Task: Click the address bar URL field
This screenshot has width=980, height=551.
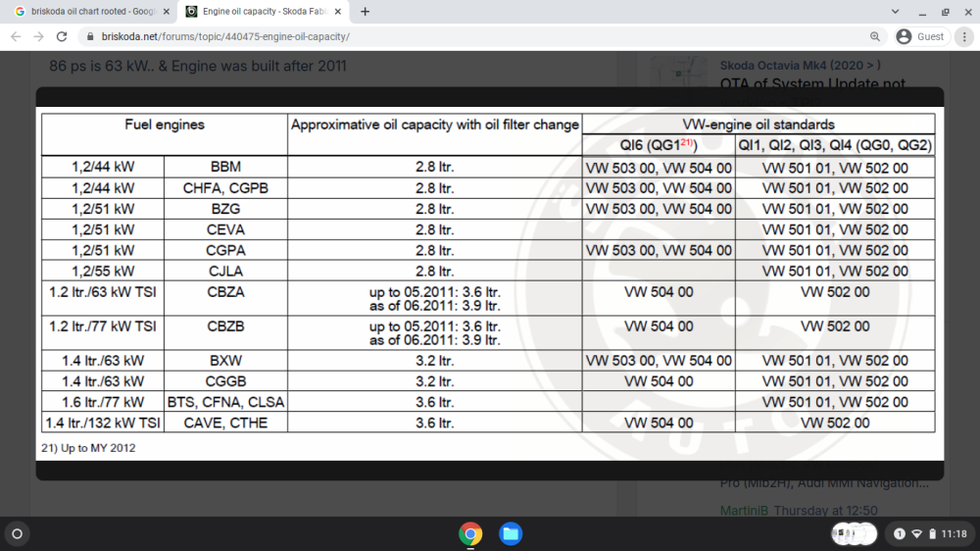Action: click(x=475, y=37)
